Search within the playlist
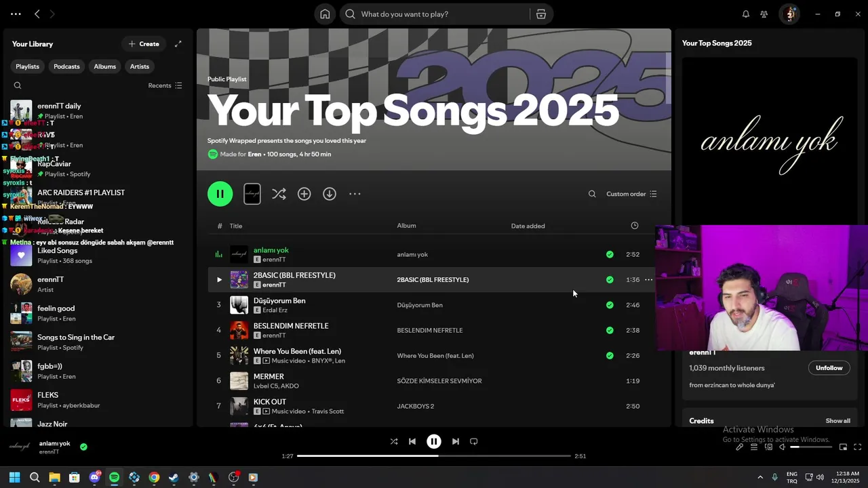 (x=592, y=194)
